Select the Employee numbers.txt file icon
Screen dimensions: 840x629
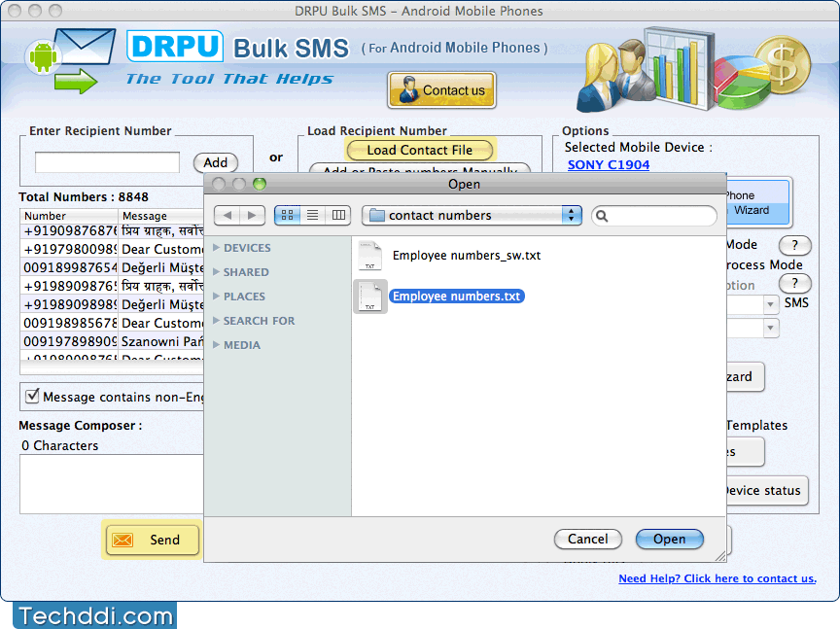coord(370,297)
